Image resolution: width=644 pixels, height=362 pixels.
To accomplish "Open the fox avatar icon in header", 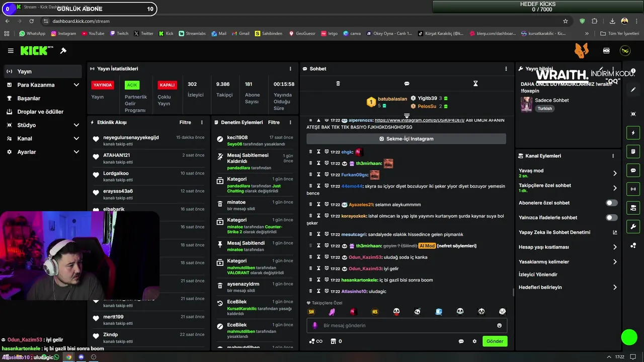I will tap(582, 50).
